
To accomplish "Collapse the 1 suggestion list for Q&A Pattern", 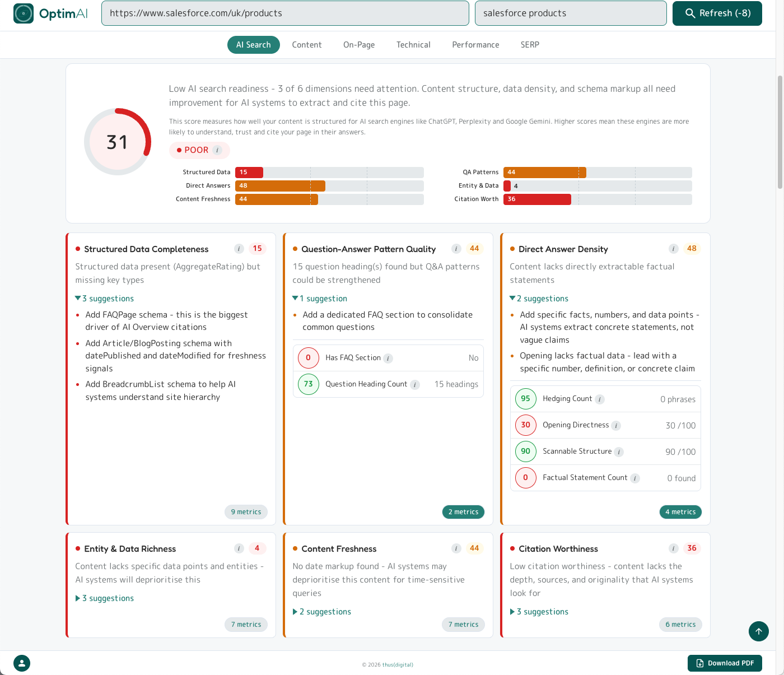I will pyautogui.click(x=320, y=299).
